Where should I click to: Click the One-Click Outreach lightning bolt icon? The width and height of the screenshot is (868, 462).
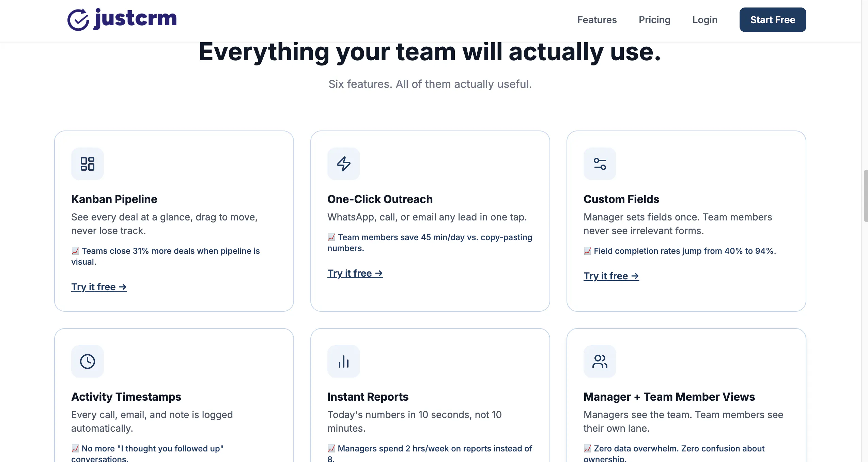click(344, 164)
